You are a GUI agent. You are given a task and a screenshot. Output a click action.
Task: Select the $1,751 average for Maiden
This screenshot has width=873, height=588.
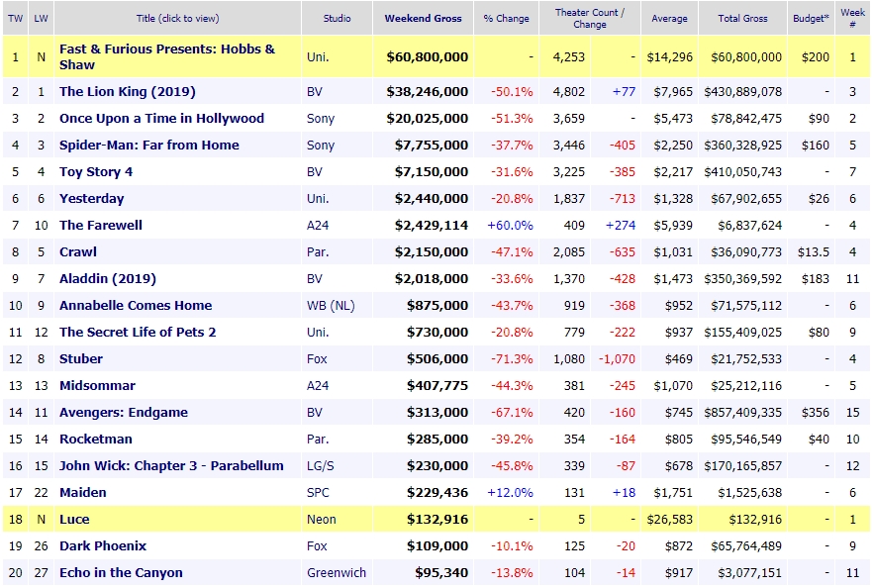point(673,493)
